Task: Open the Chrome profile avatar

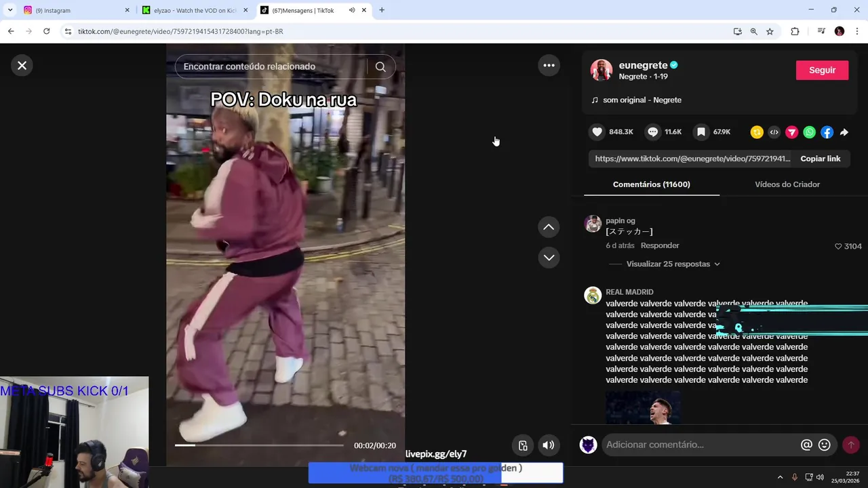Action: [x=840, y=31]
